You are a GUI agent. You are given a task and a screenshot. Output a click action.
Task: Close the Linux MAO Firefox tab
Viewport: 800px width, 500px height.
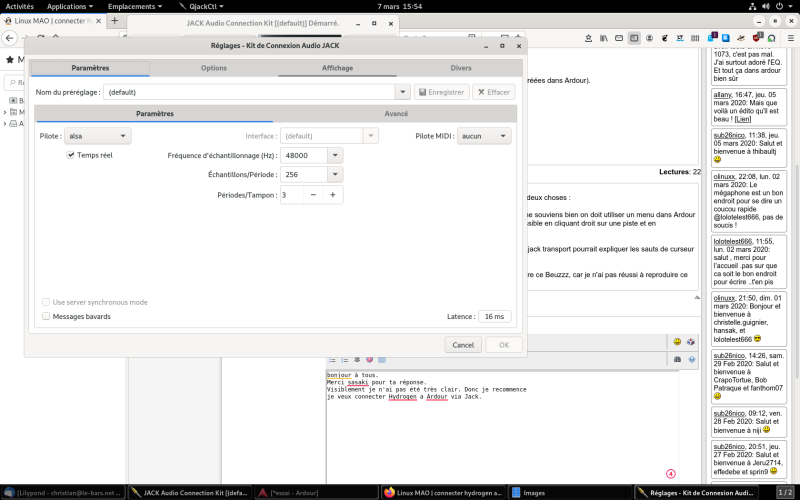point(98,21)
